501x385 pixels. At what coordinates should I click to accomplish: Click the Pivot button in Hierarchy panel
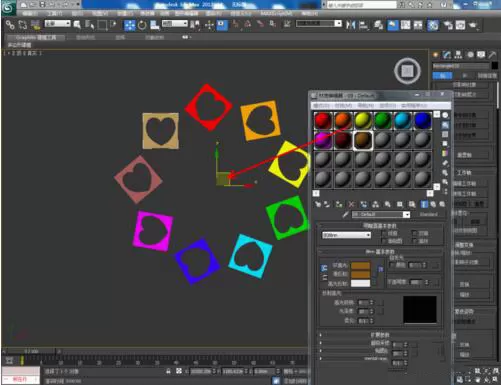(442, 75)
